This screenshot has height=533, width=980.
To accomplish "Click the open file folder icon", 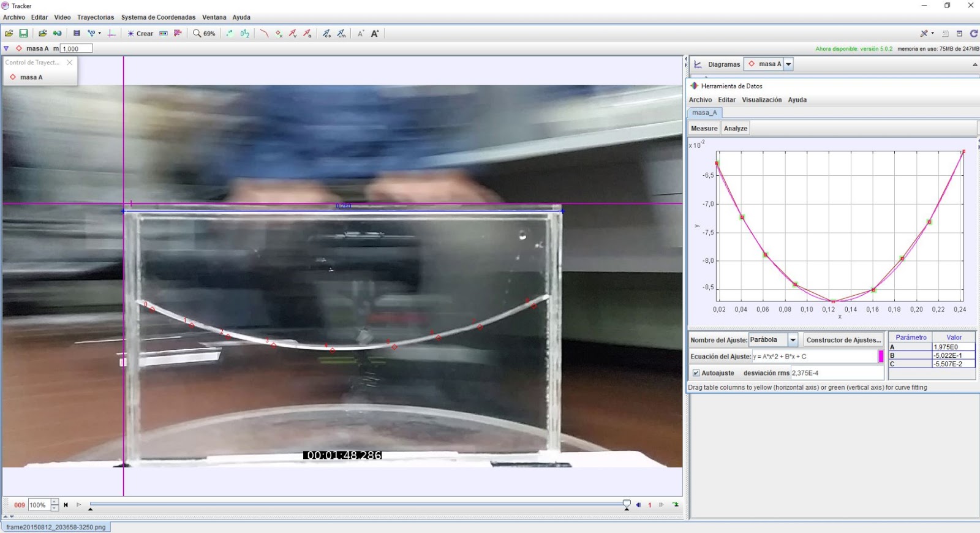I will coord(9,34).
